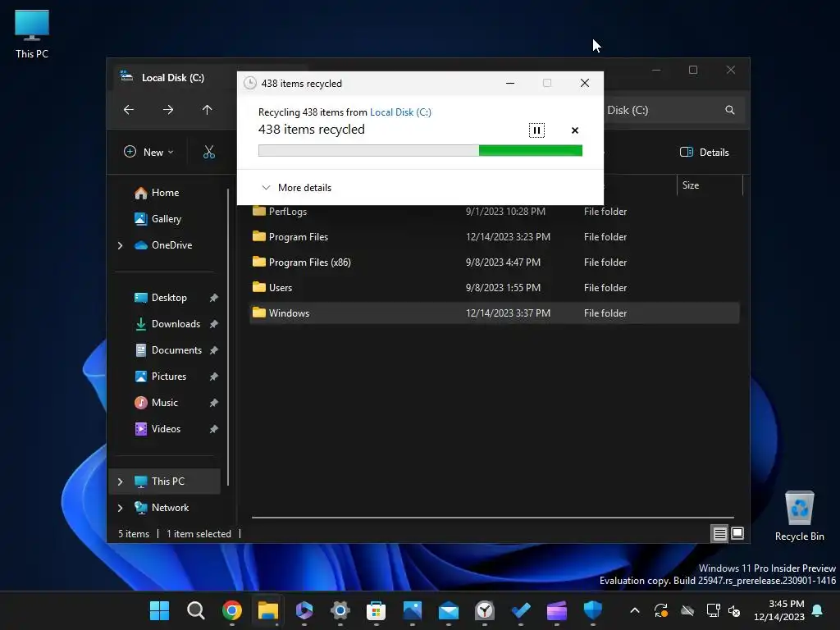This screenshot has width=840, height=630.
Task: Click the Recycle Bin desktop icon
Action: coord(799,517)
